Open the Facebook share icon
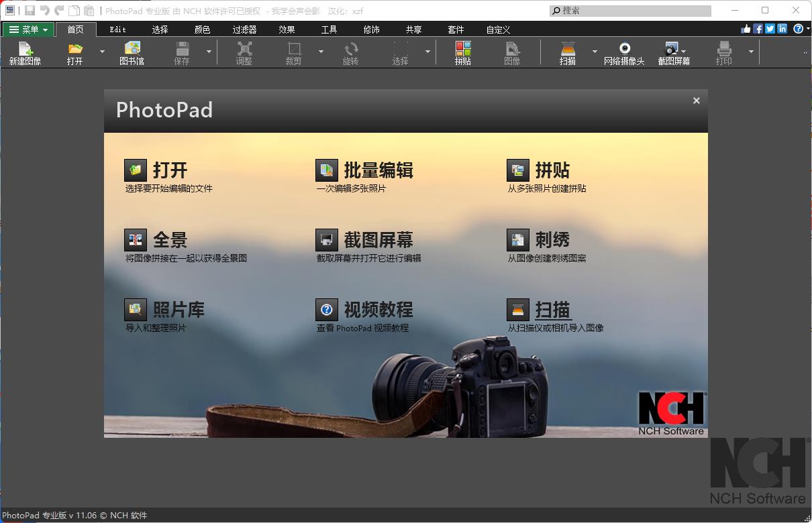The height and width of the screenshot is (523, 812). pyautogui.click(x=758, y=29)
